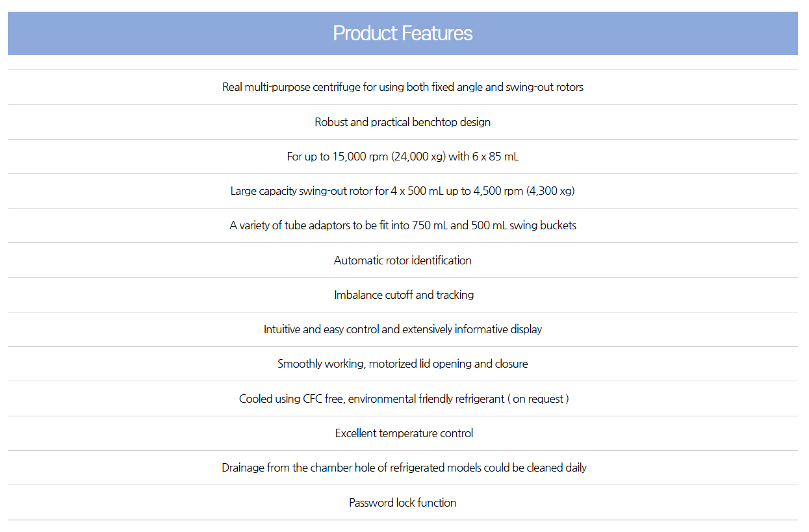This screenshot has width=809, height=532.
Task: Select the motorized lid opening row
Action: (x=403, y=364)
